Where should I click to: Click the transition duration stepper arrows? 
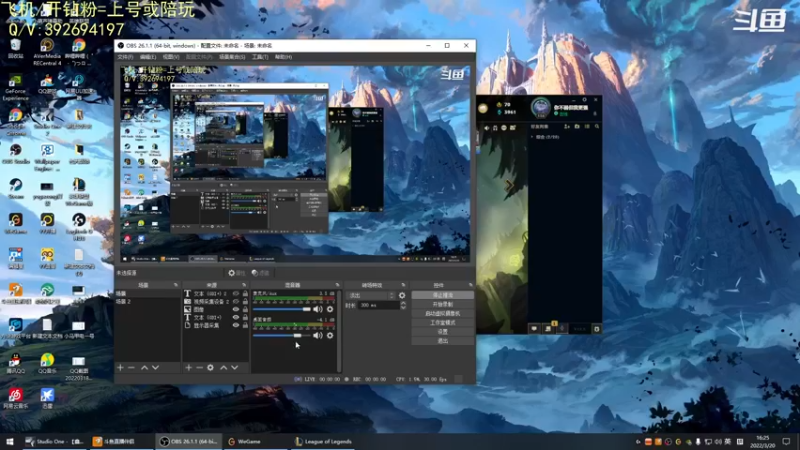coord(403,305)
